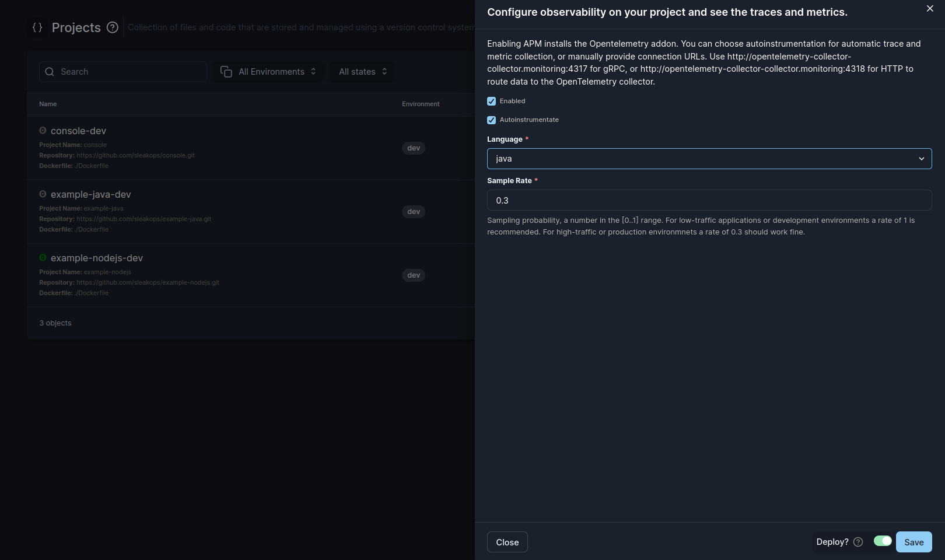Focus the projects Search field
The width and height of the screenshot is (945, 560).
pos(123,72)
